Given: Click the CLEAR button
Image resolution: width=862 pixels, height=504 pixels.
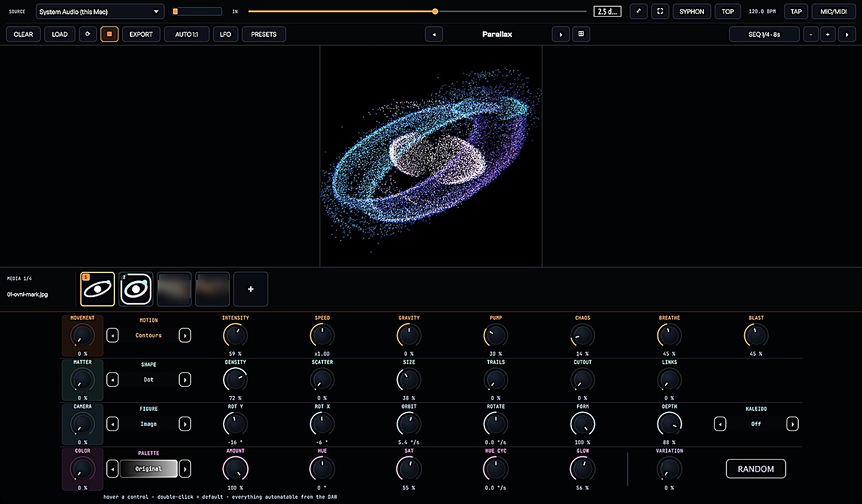Looking at the screenshot, I should coord(24,34).
